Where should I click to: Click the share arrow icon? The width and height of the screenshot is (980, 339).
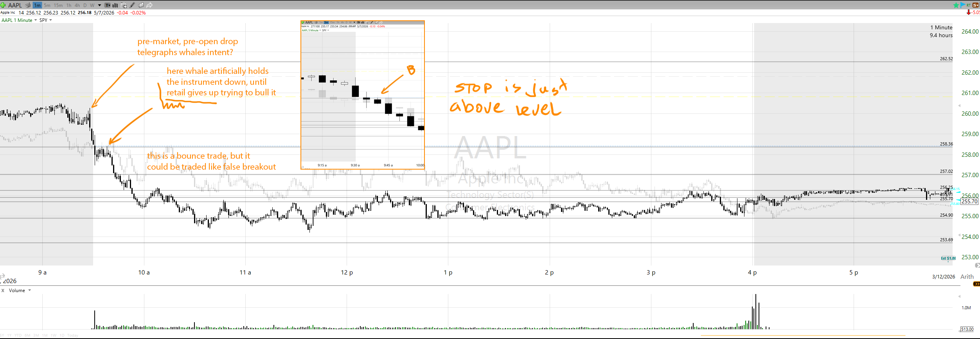(149, 5)
